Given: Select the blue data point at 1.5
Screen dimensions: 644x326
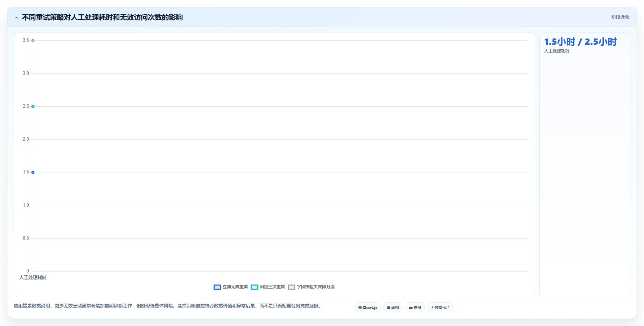Looking at the screenshot, I should pos(33,172).
